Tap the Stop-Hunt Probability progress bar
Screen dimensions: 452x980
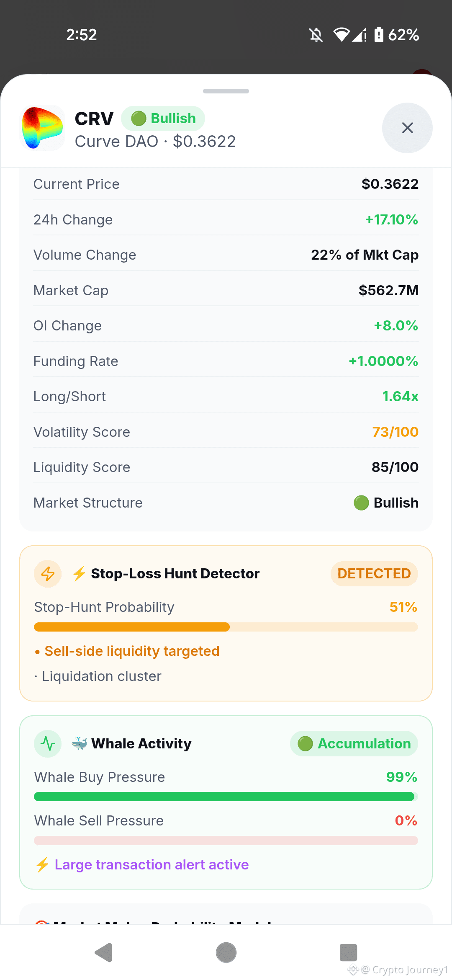click(226, 627)
